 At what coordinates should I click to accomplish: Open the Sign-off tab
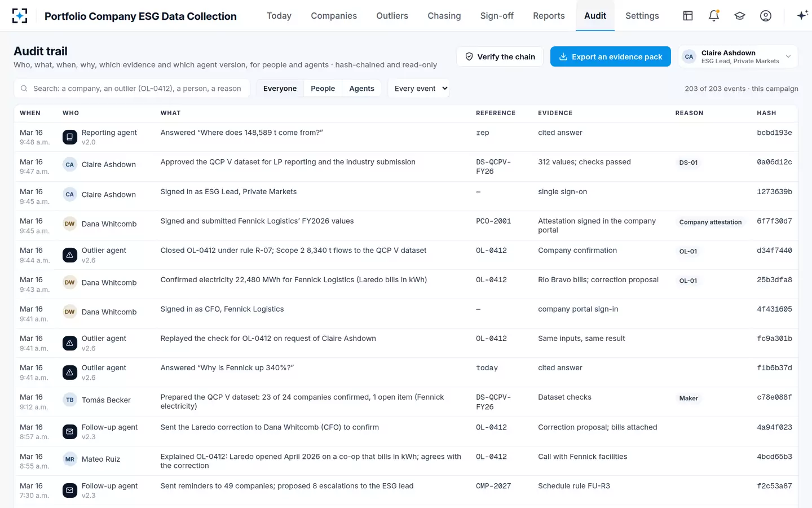pos(497,16)
